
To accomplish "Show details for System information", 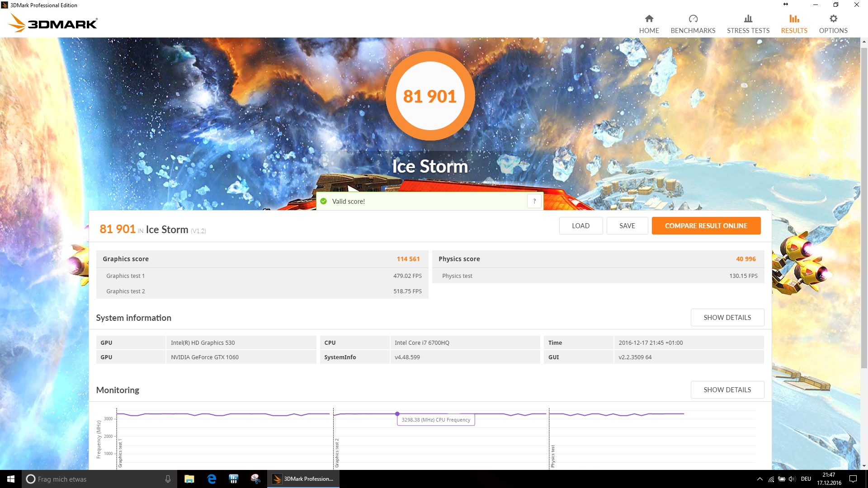I will click(x=727, y=318).
